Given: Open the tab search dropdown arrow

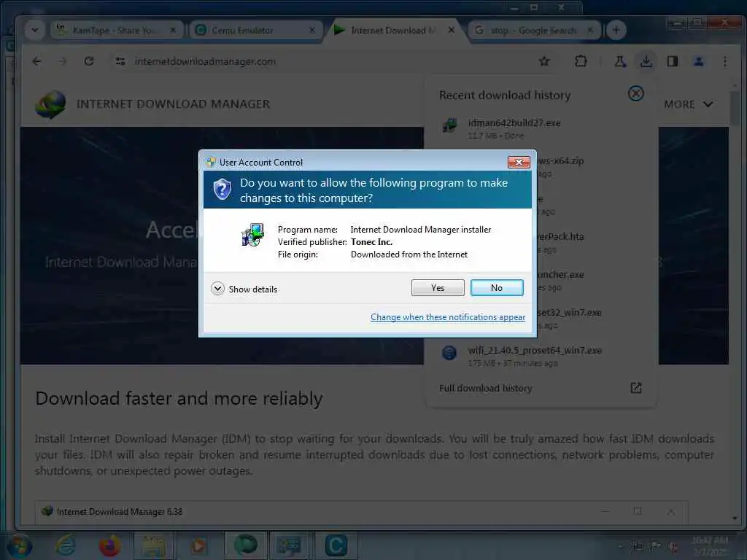Looking at the screenshot, I should tap(35, 30).
